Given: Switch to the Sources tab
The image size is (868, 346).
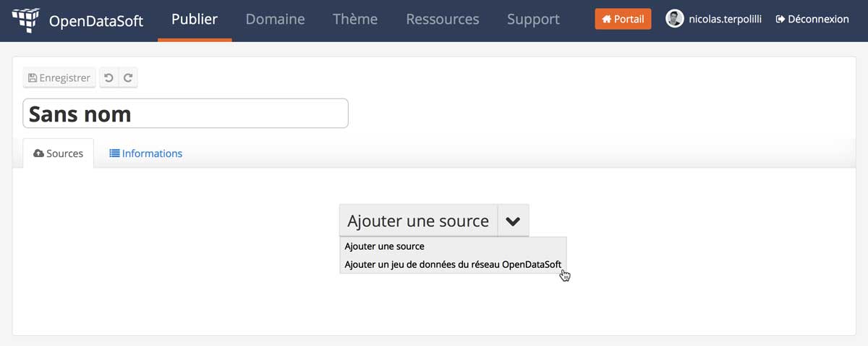Looking at the screenshot, I should click(x=59, y=153).
